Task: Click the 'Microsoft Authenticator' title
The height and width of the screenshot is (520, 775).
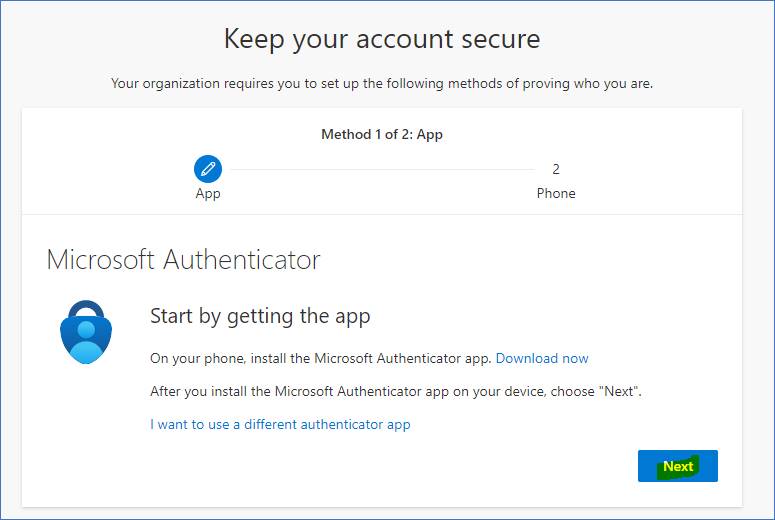Action: click(183, 260)
